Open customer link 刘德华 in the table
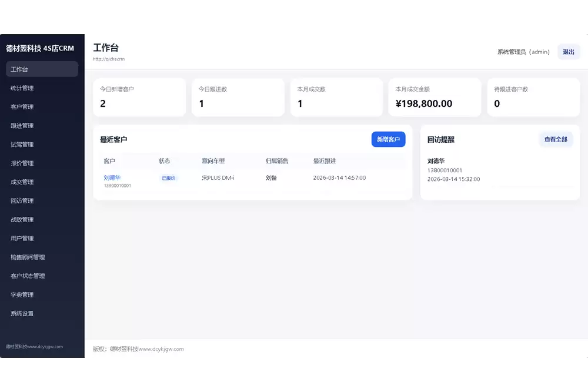588x392 pixels. pos(112,177)
